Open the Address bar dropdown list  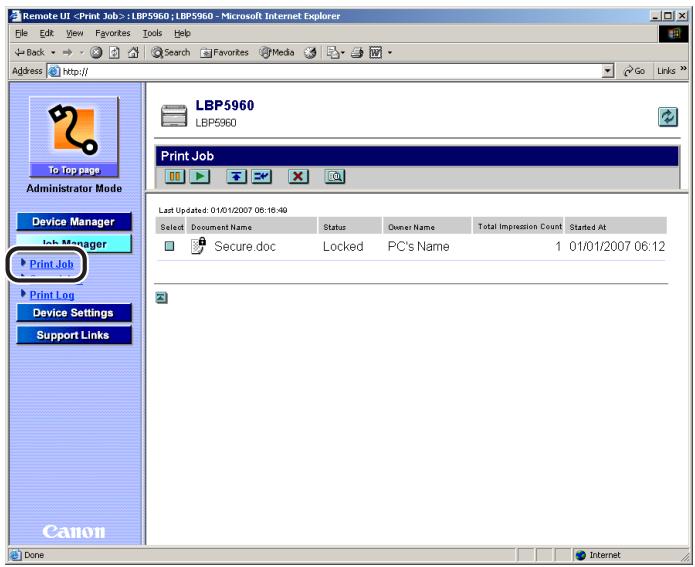tap(608, 71)
